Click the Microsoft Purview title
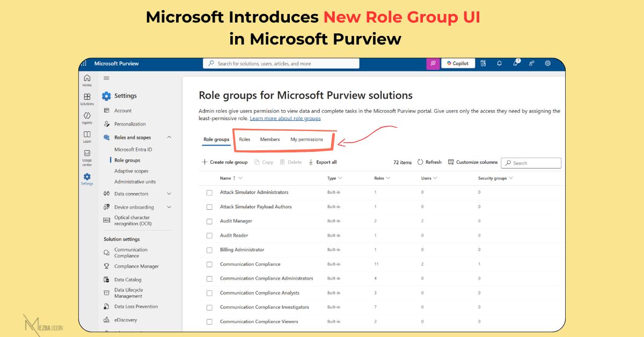 (116, 63)
